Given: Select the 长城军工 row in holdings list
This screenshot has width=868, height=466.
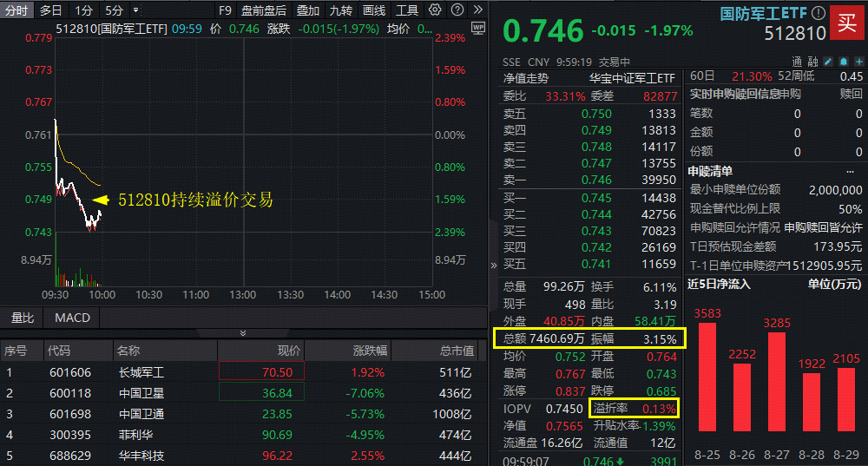Looking at the screenshot, I should pos(141,372).
